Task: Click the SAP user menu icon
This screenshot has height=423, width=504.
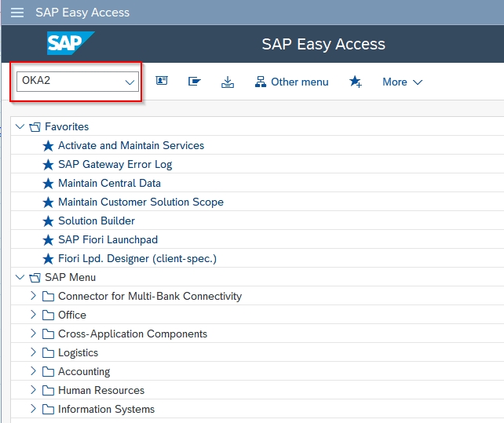Action: (x=162, y=81)
